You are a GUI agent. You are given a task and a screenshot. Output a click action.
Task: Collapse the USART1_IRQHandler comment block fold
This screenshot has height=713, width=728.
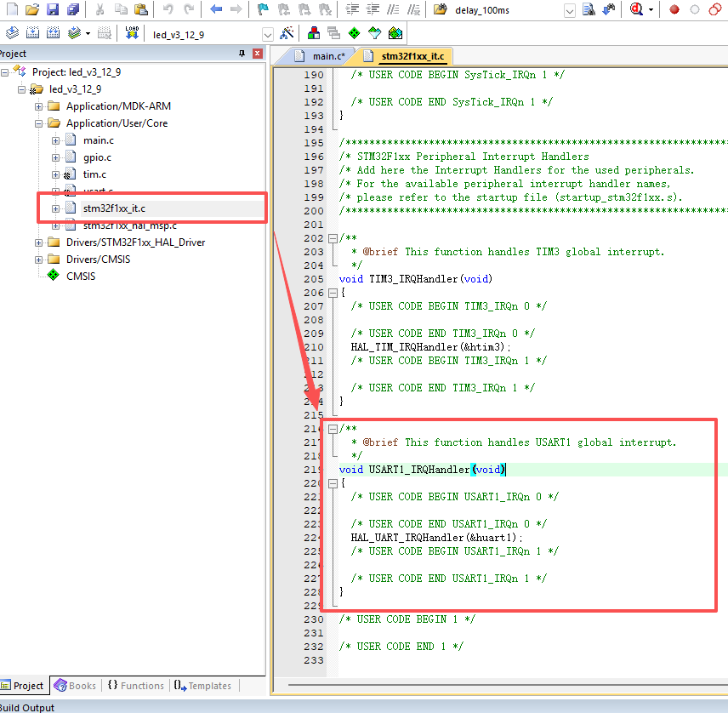coord(333,429)
